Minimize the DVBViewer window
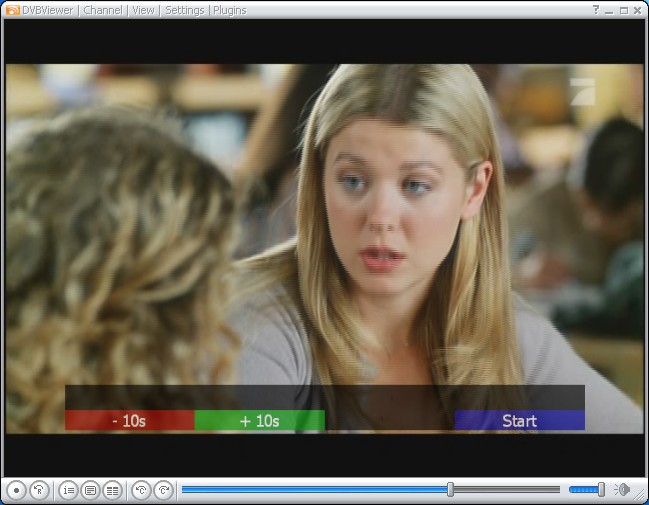Screen dimensions: 649x505 point(609,11)
